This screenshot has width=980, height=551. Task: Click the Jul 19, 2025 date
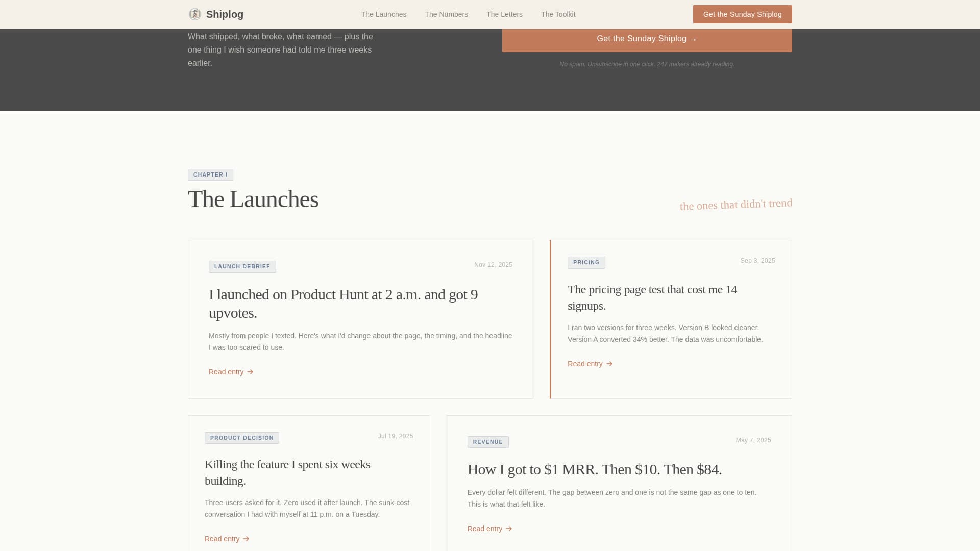point(396,436)
